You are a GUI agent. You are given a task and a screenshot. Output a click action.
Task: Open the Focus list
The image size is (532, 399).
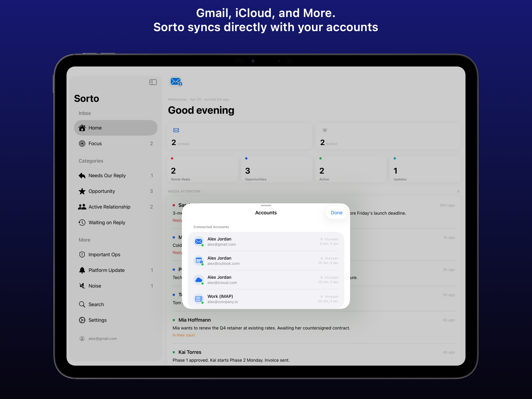(116, 144)
